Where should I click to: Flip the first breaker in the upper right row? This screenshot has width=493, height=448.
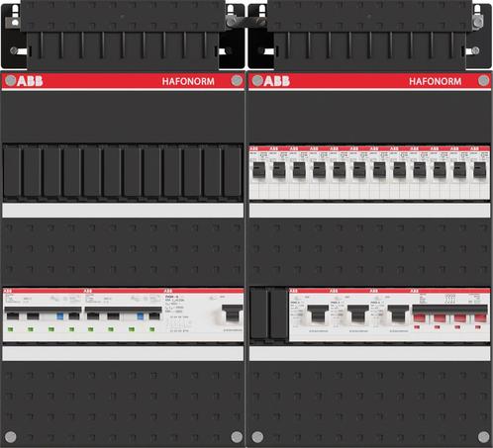[259, 170]
